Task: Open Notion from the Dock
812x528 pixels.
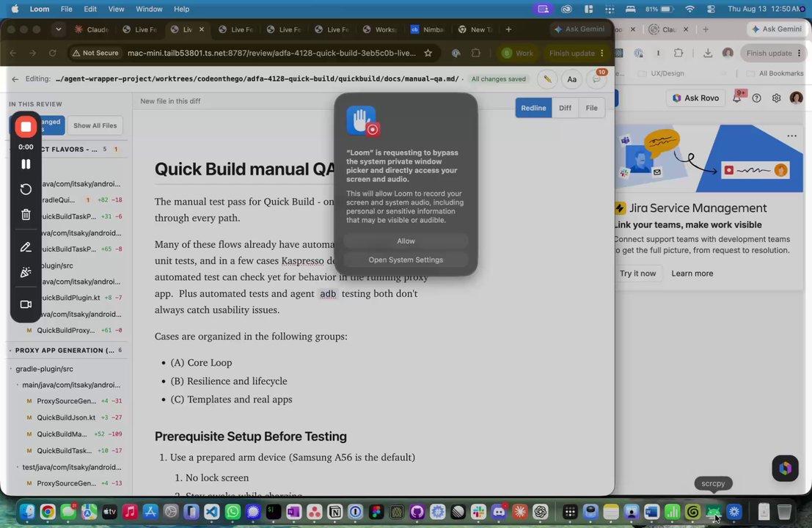Action: click(x=335, y=512)
